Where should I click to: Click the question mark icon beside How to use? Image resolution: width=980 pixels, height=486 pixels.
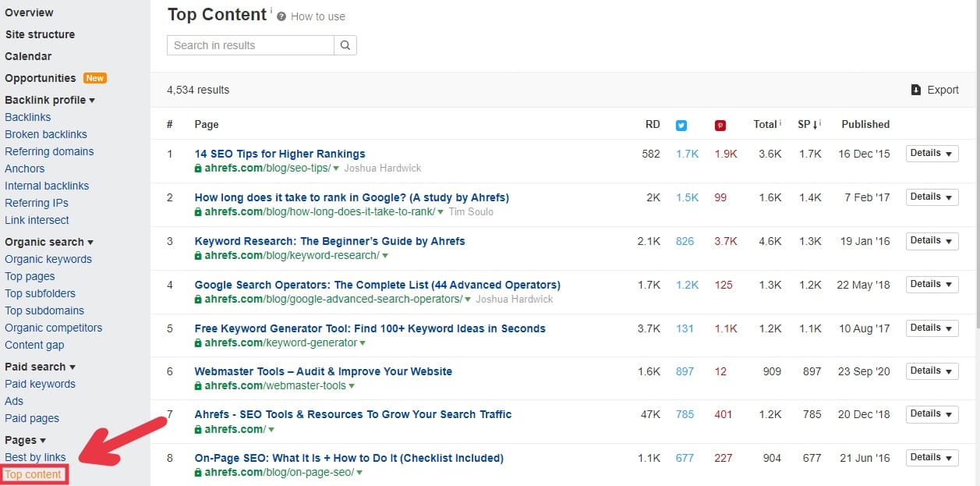pyautogui.click(x=281, y=16)
